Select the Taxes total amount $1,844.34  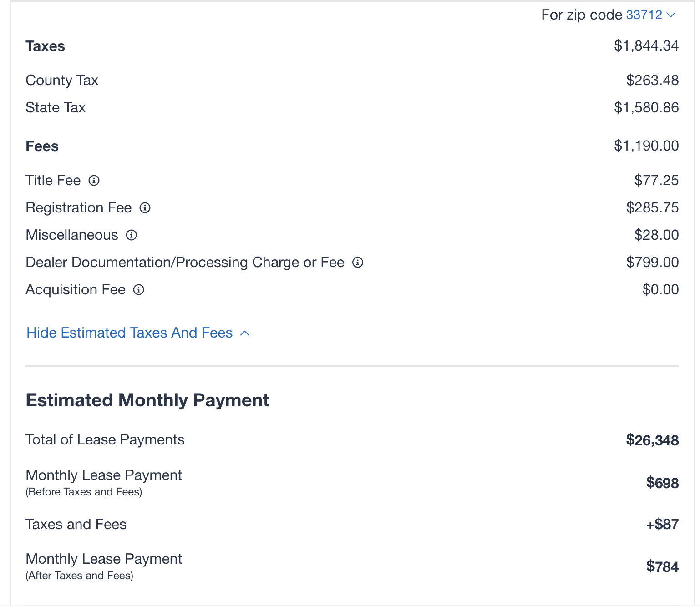646,45
